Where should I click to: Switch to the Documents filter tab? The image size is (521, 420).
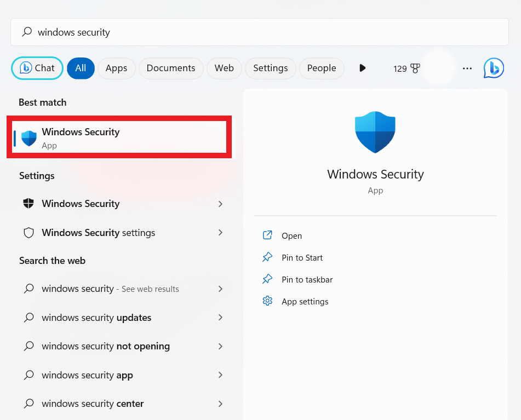[171, 68]
